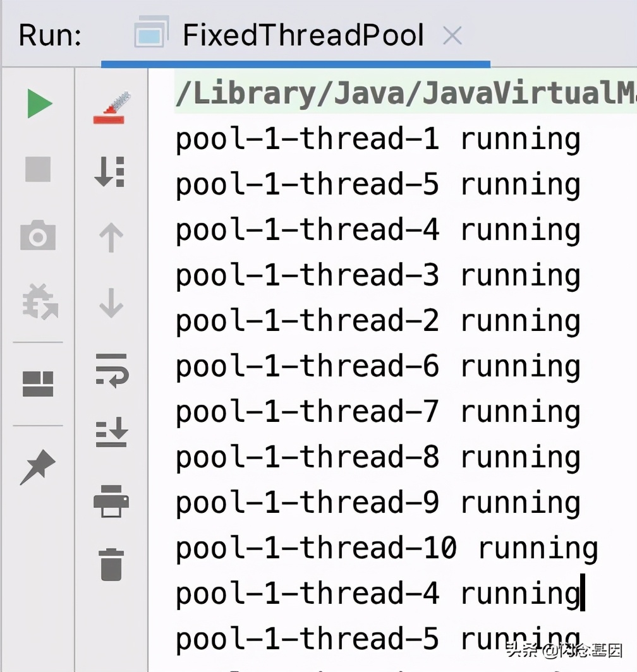The width and height of the screenshot is (637, 672).
Task: Click the 'pool-1-thread-1 running' line
Action: (x=379, y=140)
